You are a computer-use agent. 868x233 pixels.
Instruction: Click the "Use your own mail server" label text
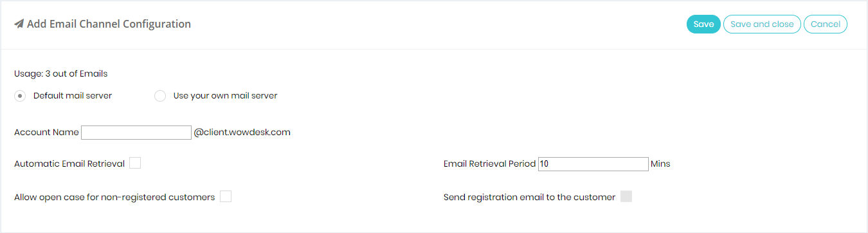coord(226,96)
